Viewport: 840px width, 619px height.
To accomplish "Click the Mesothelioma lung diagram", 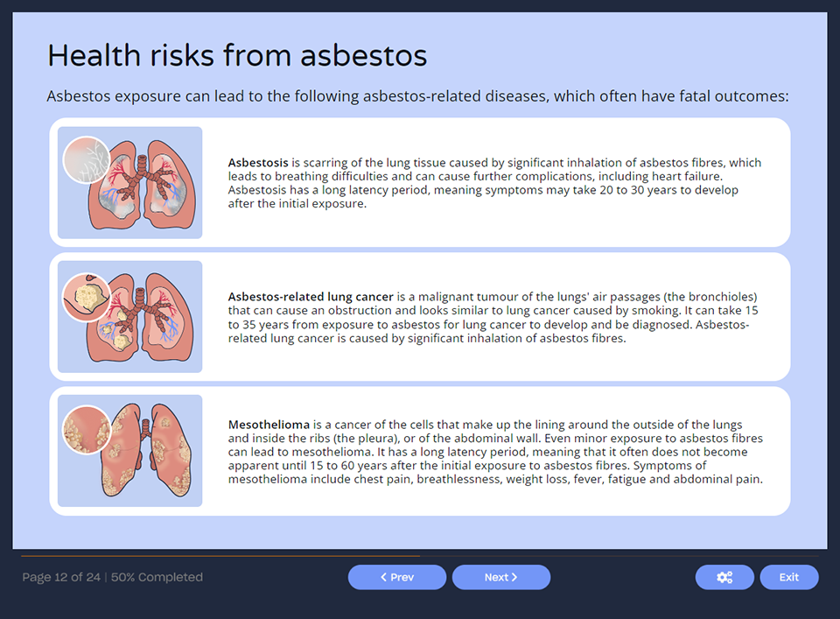I will (129, 450).
